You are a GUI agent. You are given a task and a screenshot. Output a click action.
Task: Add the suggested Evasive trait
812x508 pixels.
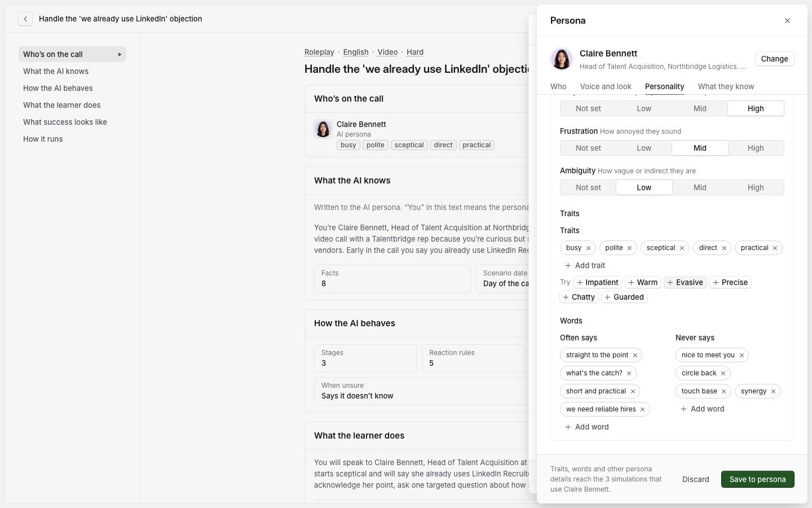point(685,282)
